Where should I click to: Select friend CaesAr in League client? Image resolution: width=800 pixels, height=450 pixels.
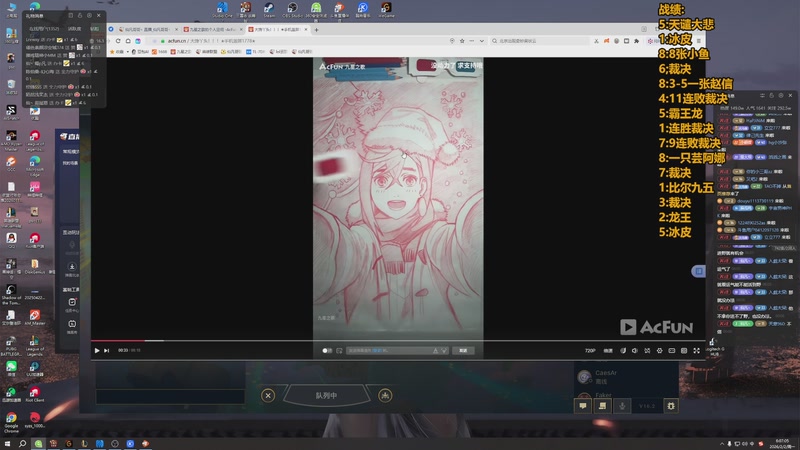pos(627,377)
